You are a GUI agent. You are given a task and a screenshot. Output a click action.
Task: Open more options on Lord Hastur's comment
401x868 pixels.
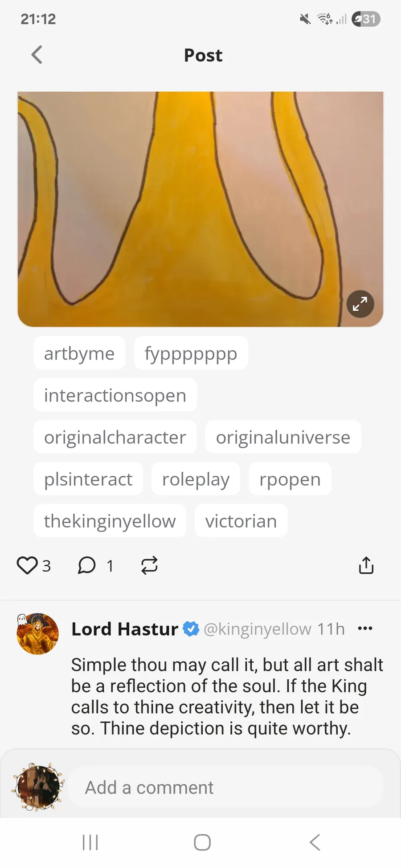(365, 629)
